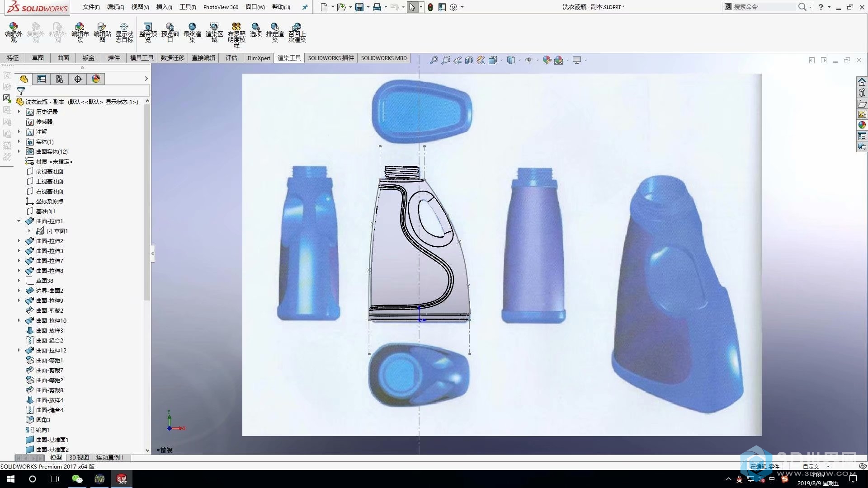
Task: Open Hide/Show Items dropdown arrow
Action: (537, 60)
